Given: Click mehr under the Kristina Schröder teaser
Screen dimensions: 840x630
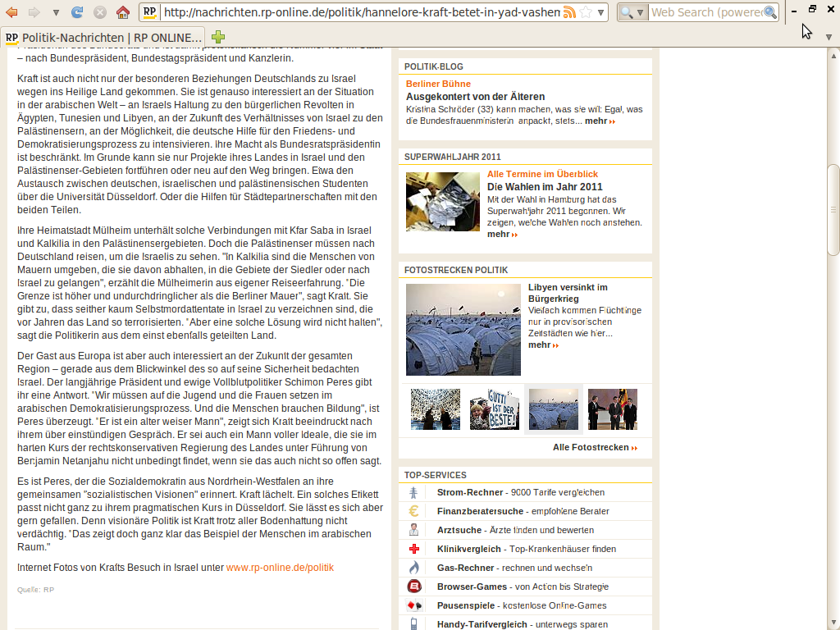Looking at the screenshot, I should pyautogui.click(x=600, y=121).
